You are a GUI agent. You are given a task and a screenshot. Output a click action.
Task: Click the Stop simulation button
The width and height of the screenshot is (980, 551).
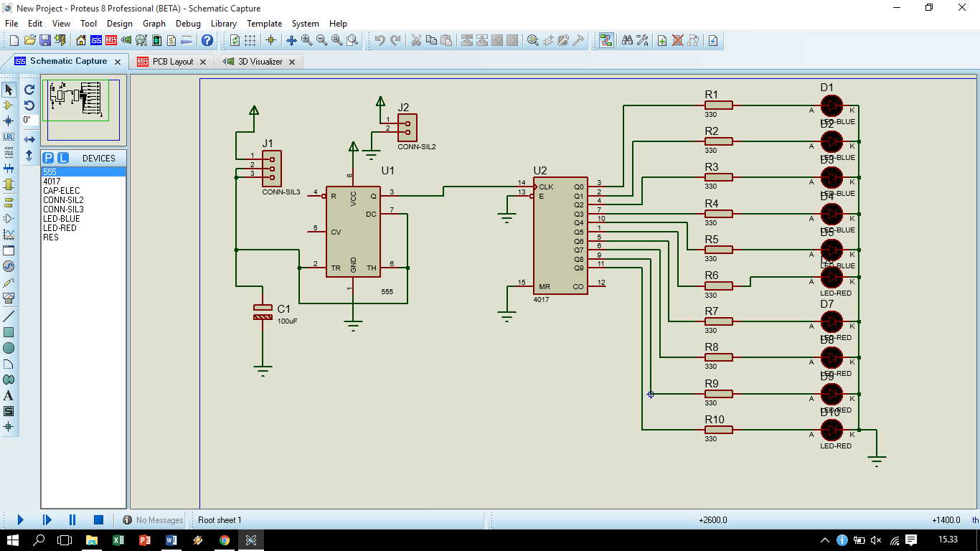click(x=99, y=519)
